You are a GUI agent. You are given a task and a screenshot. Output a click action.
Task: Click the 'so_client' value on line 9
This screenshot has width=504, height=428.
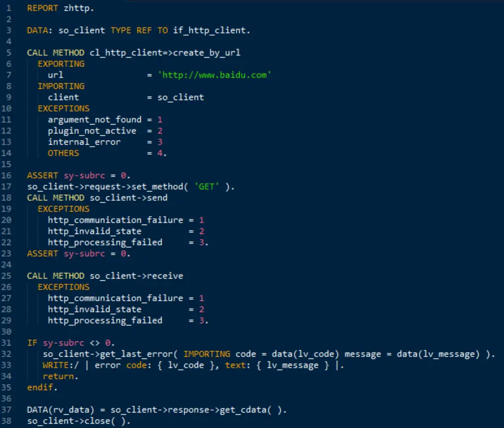[x=181, y=97]
